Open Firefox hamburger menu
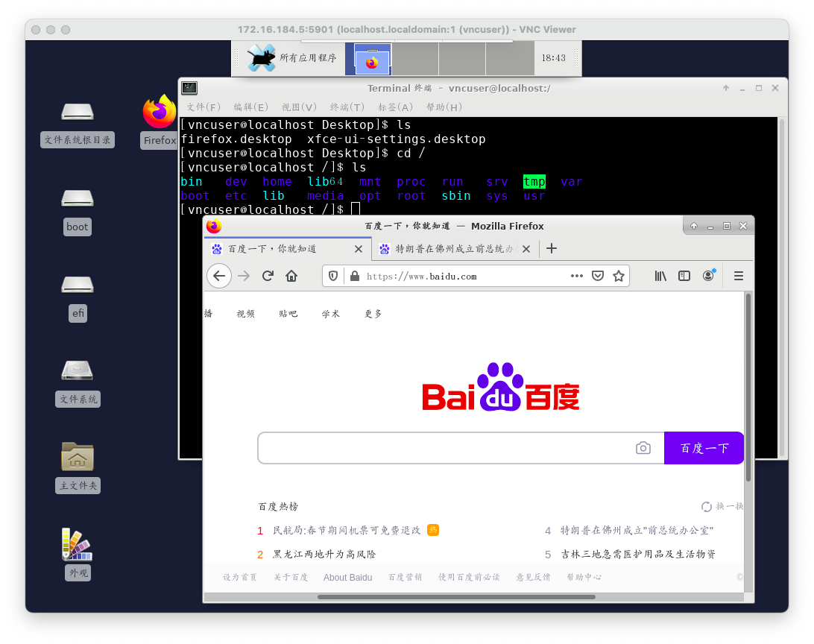 [x=738, y=276]
